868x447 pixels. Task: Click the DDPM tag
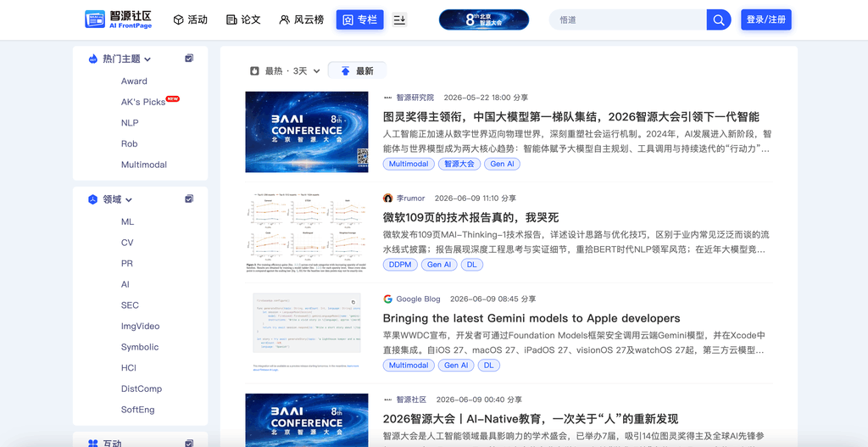[400, 265]
